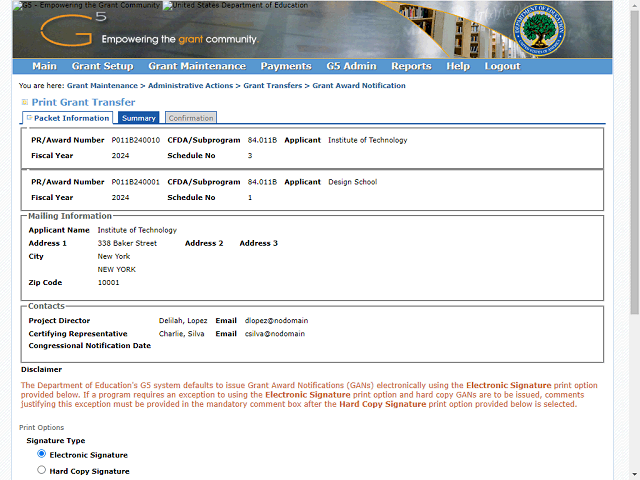This screenshot has width=640, height=480.
Task: Click address 338 Baker Street
Action: 127,243
